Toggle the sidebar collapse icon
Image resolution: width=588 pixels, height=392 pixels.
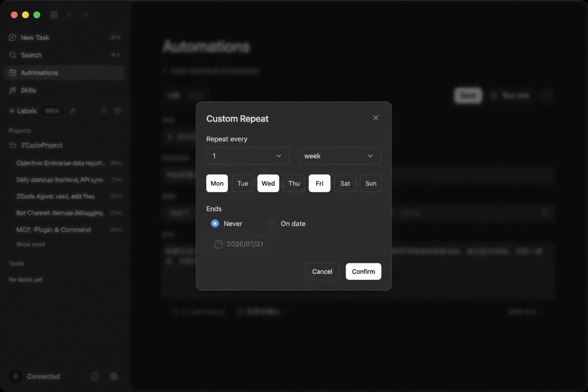54,15
